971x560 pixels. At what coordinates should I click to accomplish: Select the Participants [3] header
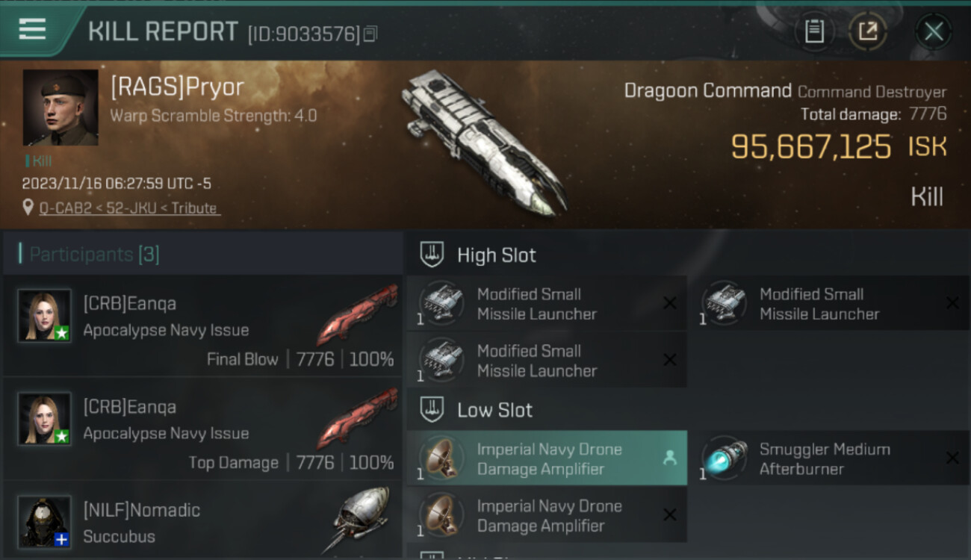[94, 254]
